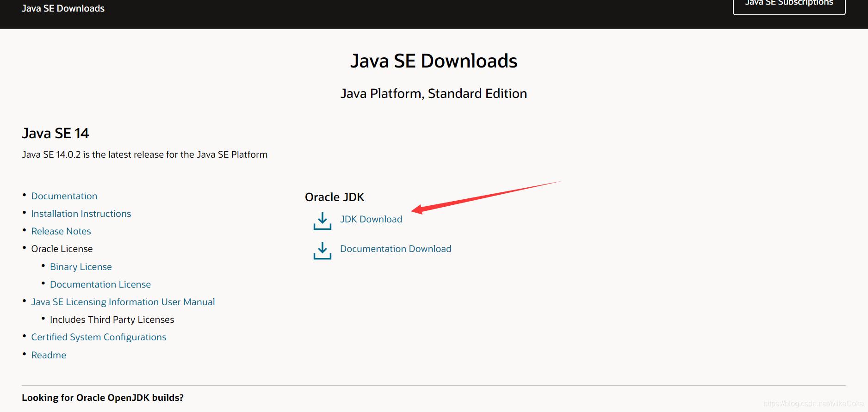Open the Readme link
The width and height of the screenshot is (868, 412).
click(x=49, y=355)
